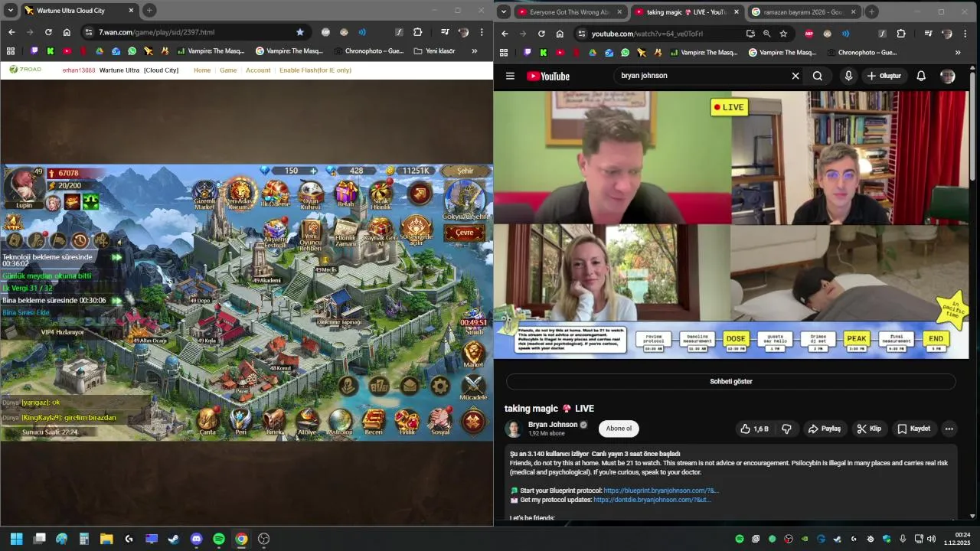Screen dimensions: 980x551
Task: Open the blueprint.bryanjohnson.com link
Action: pos(661,491)
